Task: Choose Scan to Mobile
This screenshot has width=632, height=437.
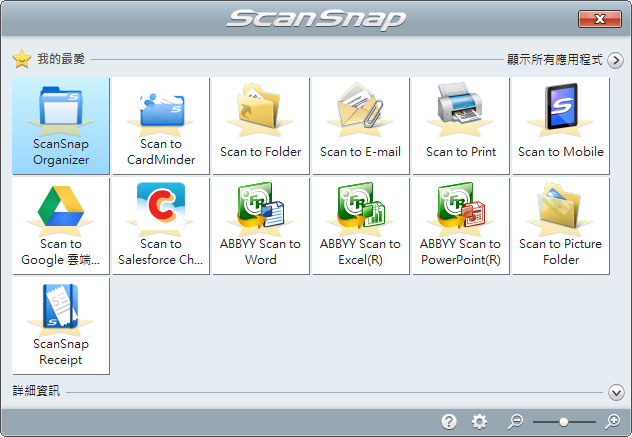Action: click(560, 125)
